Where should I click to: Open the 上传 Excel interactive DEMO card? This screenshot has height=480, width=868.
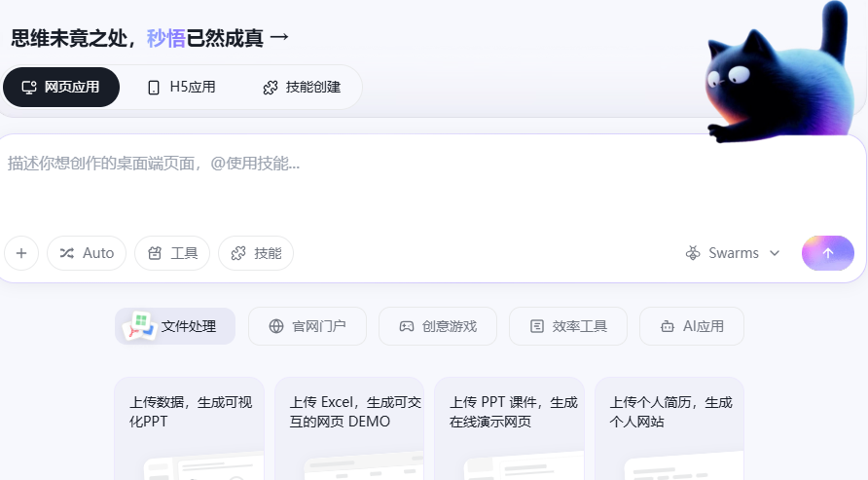coord(349,428)
